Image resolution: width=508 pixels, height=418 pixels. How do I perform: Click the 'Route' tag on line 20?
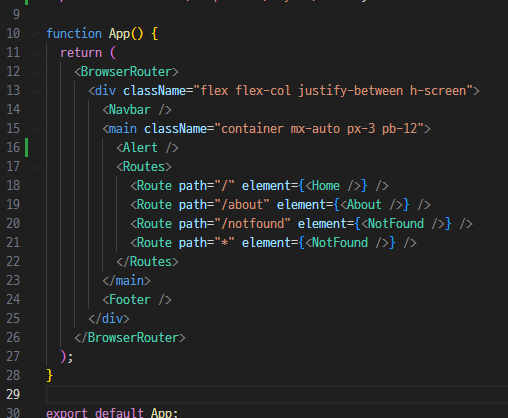coord(154,224)
